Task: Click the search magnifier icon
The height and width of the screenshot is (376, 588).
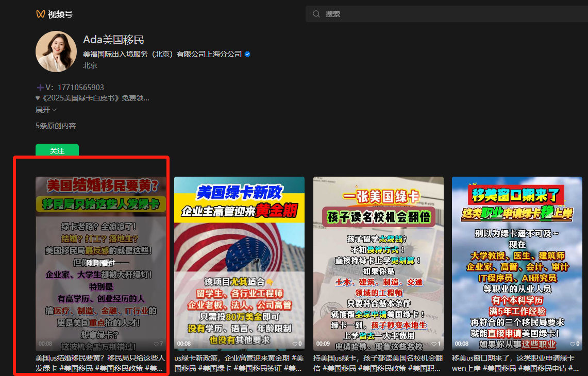Action: coord(316,14)
